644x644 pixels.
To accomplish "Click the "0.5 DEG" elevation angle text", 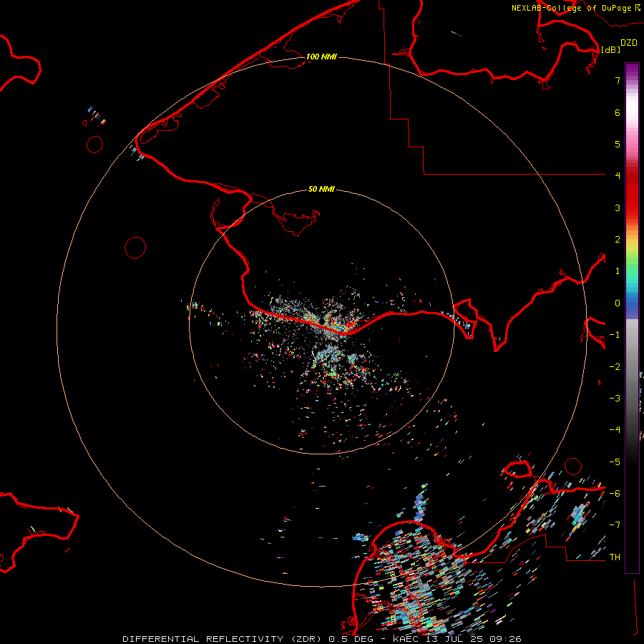I will click(x=351, y=639).
